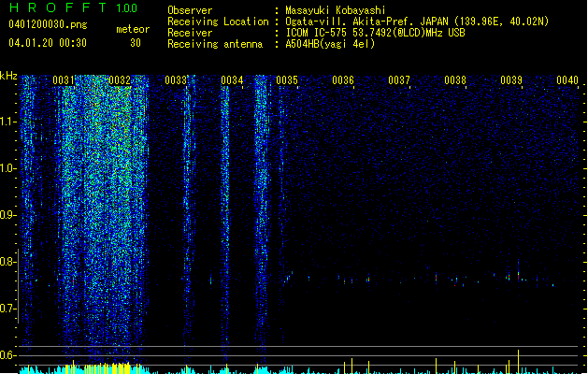Click antenna value A504HB(yagi 4el)
The image size is (588, 374).
330,44
